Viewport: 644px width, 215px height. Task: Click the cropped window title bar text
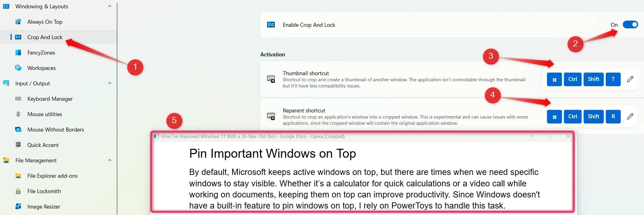point(253,136)
